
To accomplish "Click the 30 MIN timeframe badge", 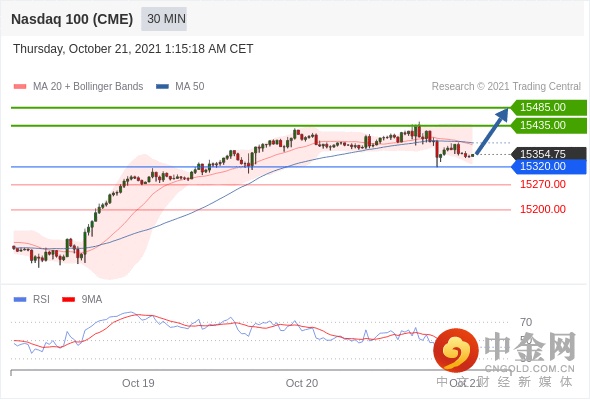I will [x=164, y=19].
